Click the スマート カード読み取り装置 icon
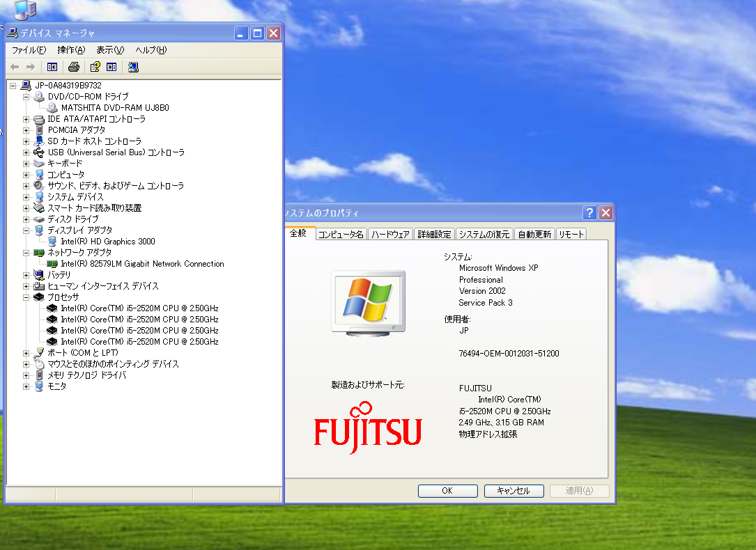 [x=39, y=208]
